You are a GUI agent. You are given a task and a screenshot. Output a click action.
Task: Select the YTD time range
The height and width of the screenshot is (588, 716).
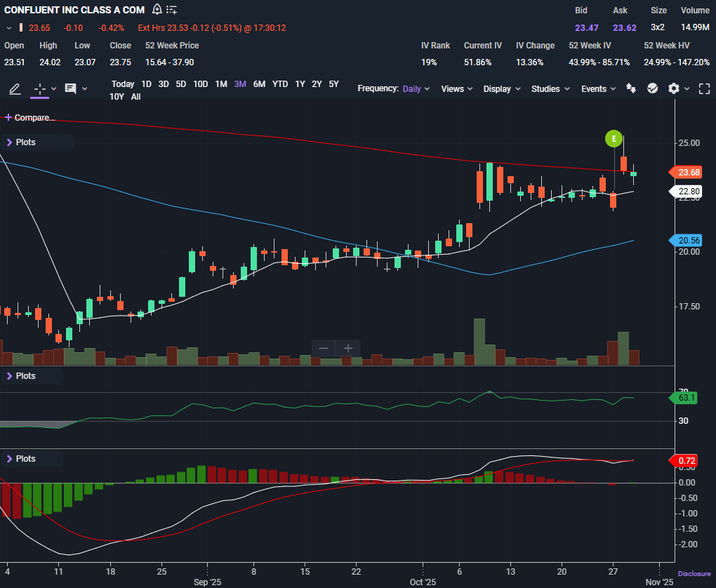[280, 84]
